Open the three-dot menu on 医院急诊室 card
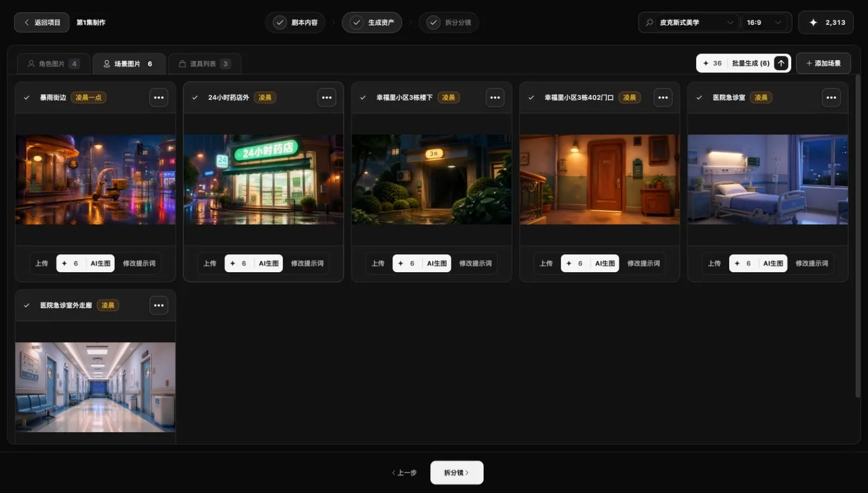 pyautogui.click(x=831, y=97)
